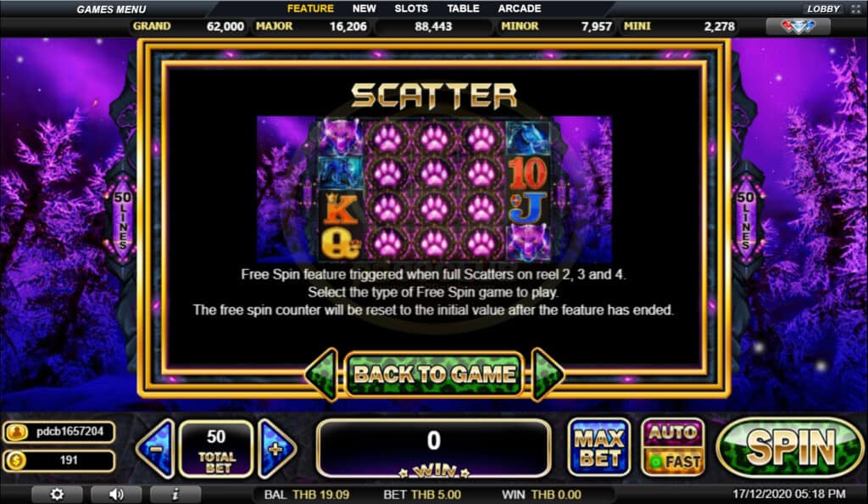Click the BACK TO GAME button
This screenshot has height=504, width=868.
click(435, 374)
